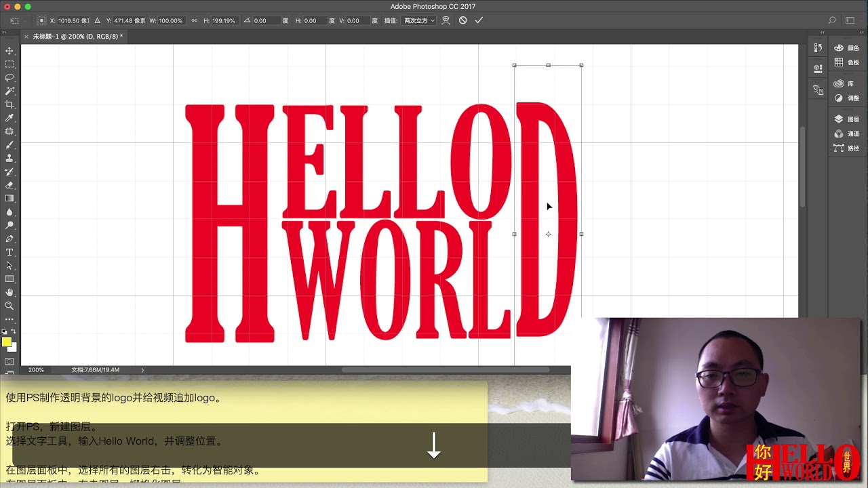Select the Eraser tool

click(9, 185)
